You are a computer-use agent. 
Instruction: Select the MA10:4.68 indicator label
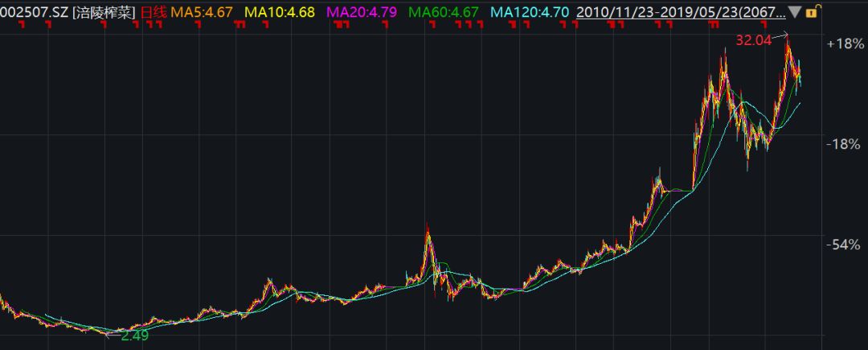[x=279, y=11]
